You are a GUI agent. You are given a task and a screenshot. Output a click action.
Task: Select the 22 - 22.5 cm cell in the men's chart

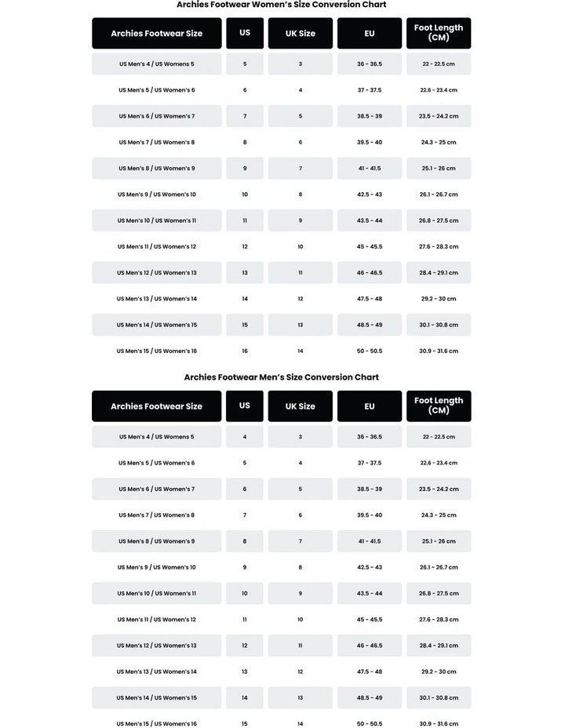[x=439, y=437]
